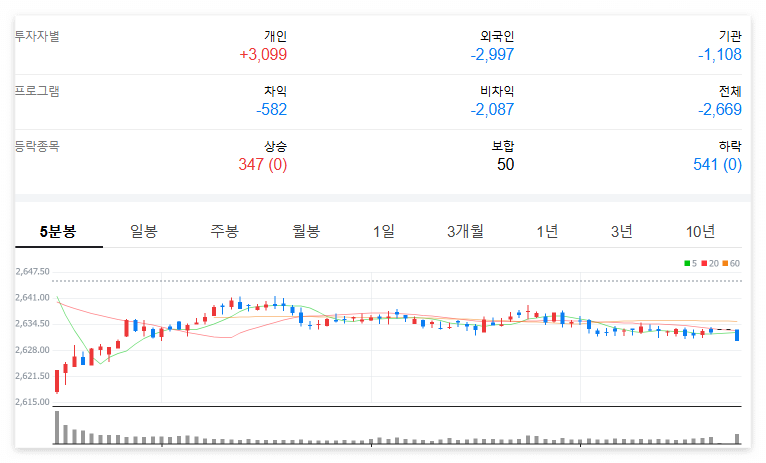Click the 기관 value -1,108
This screenshot has width=766, height=463.
click(x=720, y=54)
